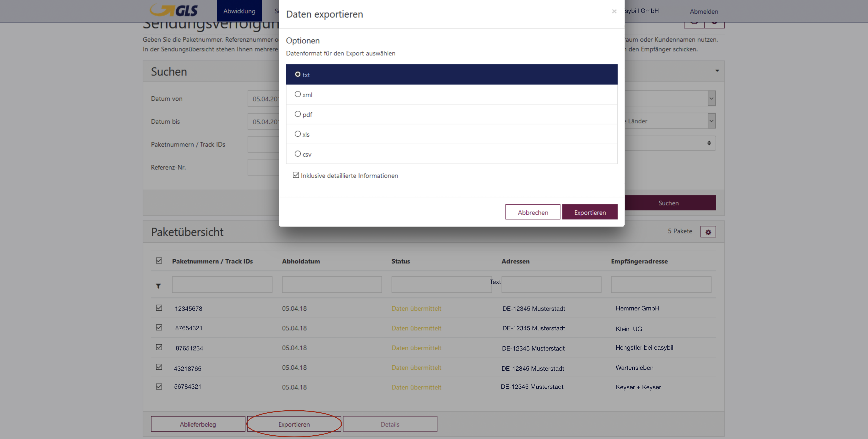
Task: Choose pdf as export format
Action: [x=297, y=114]
